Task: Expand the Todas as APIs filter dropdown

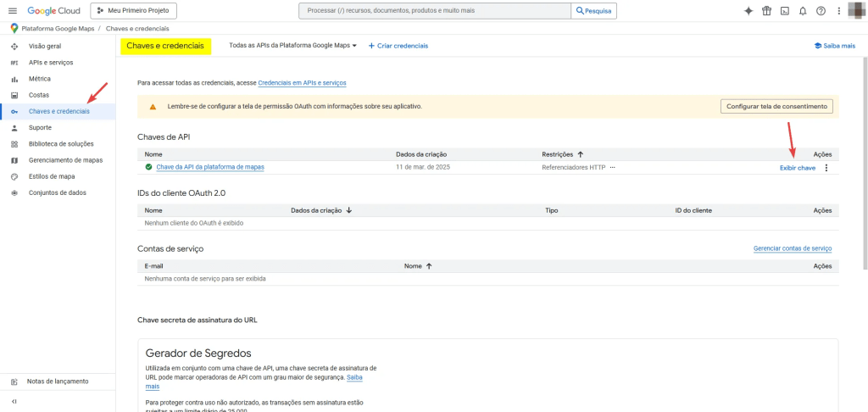Action: [293, 46]
